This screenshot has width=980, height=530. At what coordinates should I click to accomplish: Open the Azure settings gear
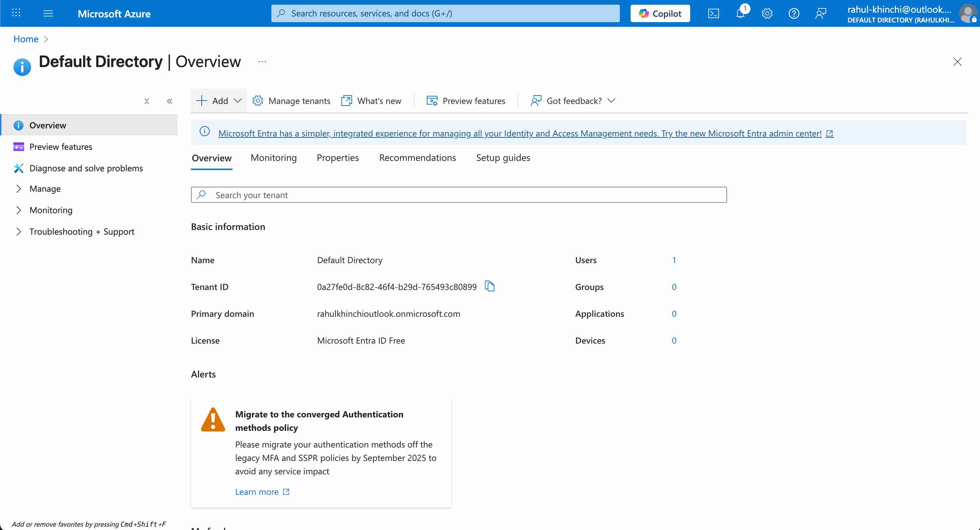click(x=767, y=13)
